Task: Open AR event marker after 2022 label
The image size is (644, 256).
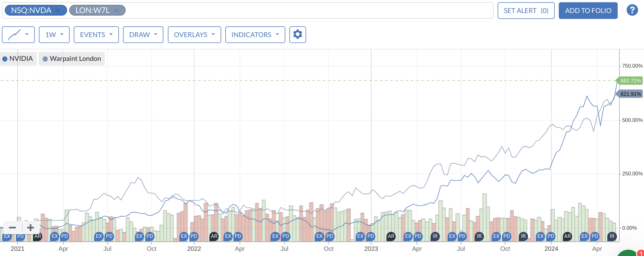Action: coord(214,236)
